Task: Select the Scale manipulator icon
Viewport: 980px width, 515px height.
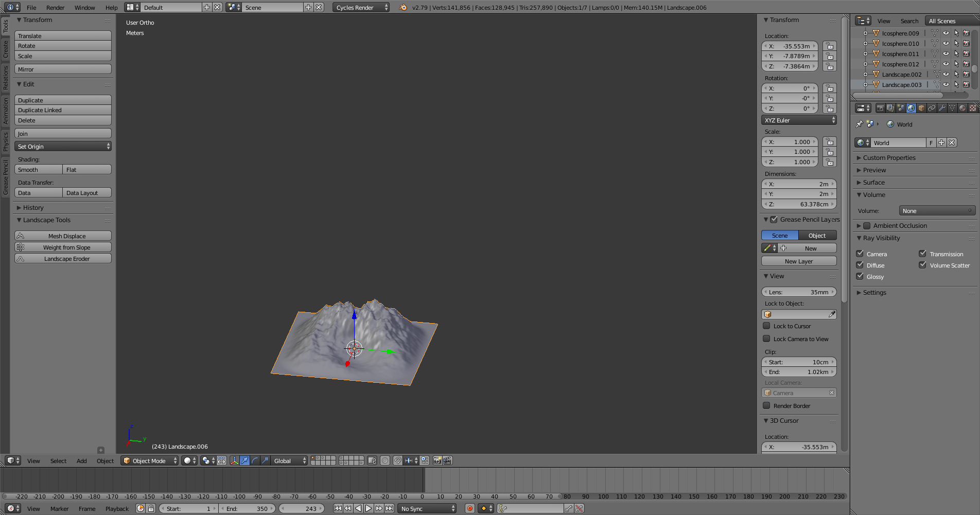Action: [265, 460]
